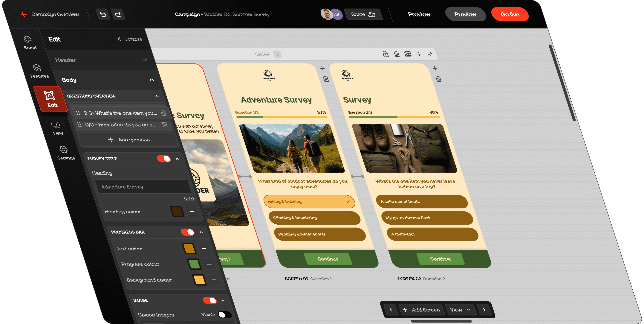644x324 pixels.
Task: Open the Brand palette panel
Action: [x=28, y=43]
